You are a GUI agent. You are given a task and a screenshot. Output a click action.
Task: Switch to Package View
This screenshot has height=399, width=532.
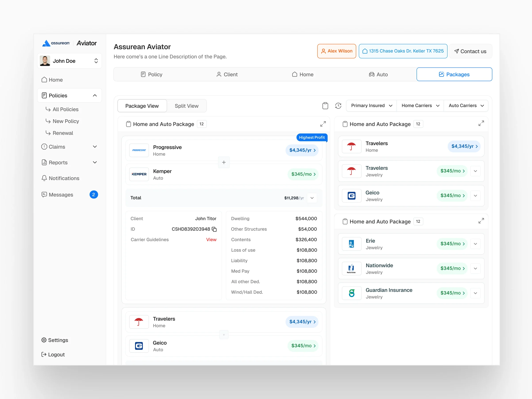[x=142, y=106]
